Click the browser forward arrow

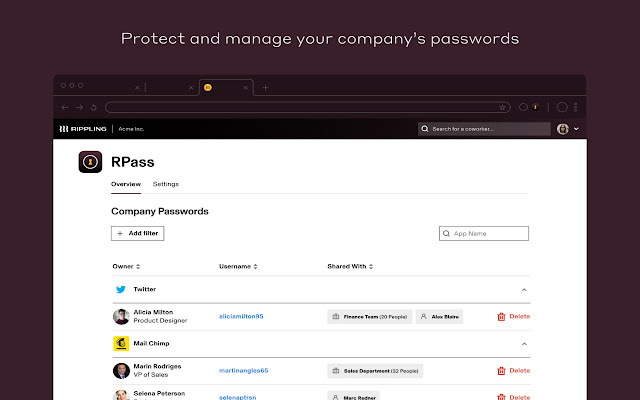pos(80,107)
